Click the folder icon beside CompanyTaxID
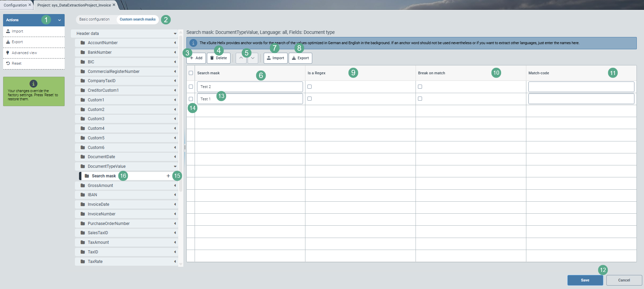The width and height of the screenshot is (644, 289). (x=83, y=81)
